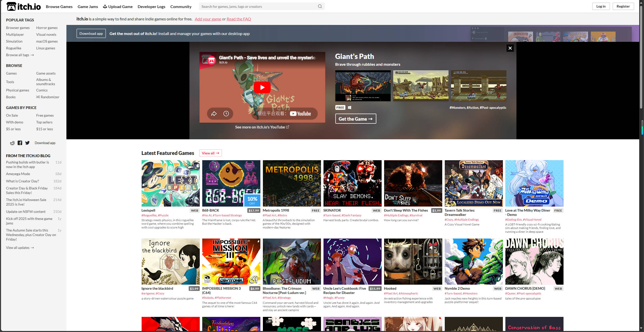
Task: Open Albums & soundtracks category
Action: pos(46,82)
